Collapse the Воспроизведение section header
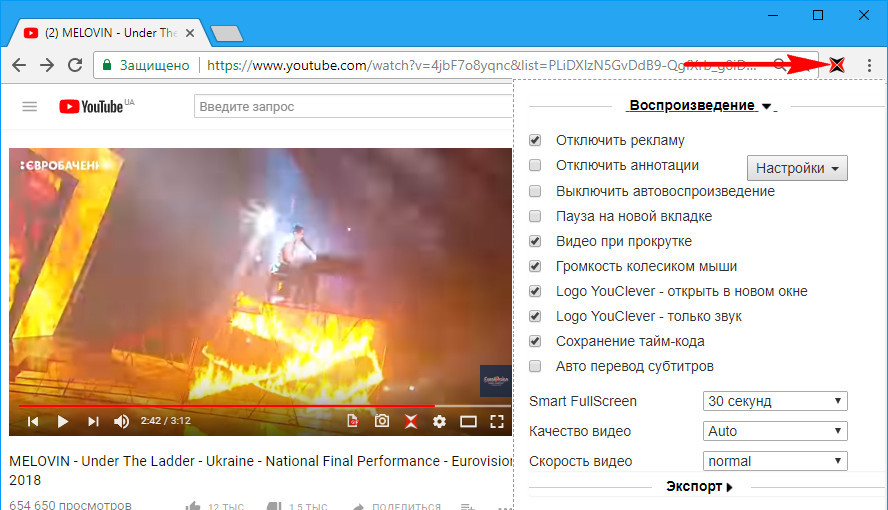This screenshot has height=510, width=888. click(x=701, y=105)
